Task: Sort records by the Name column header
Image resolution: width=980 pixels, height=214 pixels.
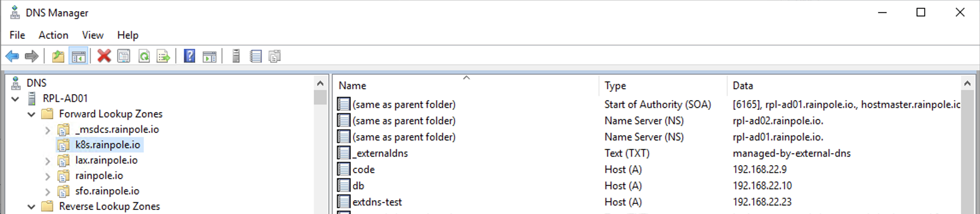Action: coord(352,86)
